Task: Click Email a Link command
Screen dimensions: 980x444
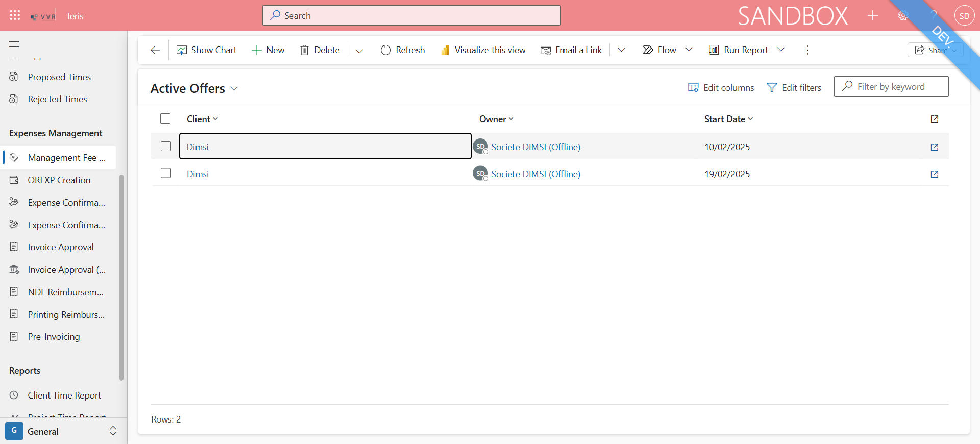Action: (571, 50)
